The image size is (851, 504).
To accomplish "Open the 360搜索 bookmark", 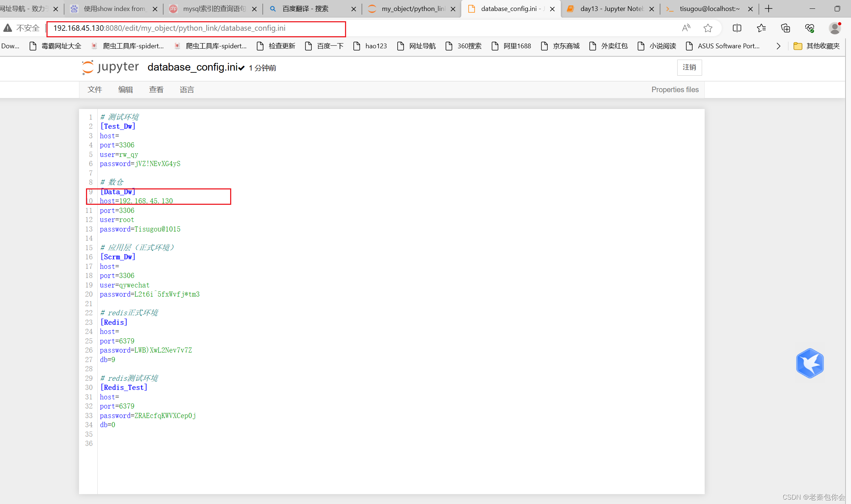I will click(x=464, y=46).
